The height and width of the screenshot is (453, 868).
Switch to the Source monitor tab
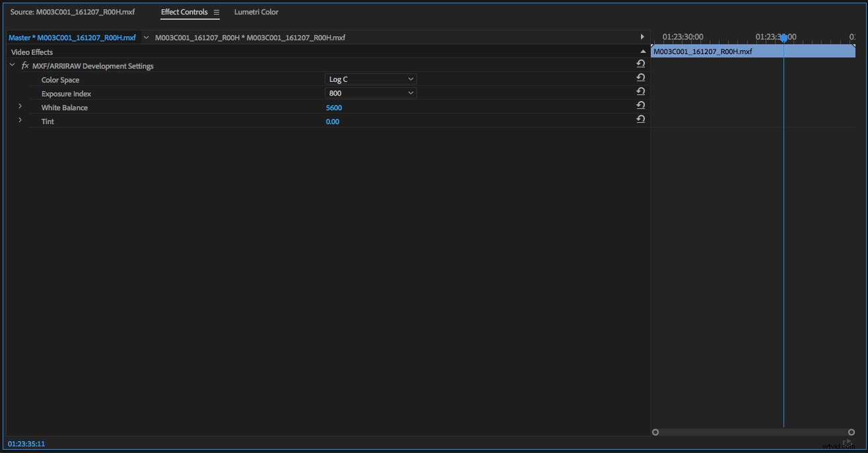[x=72, y=13]
